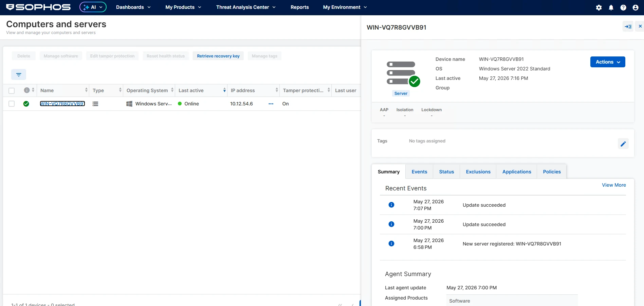Open the filter icon button
This screenshot has height=306, width=644.
click(x=19, y=74)
